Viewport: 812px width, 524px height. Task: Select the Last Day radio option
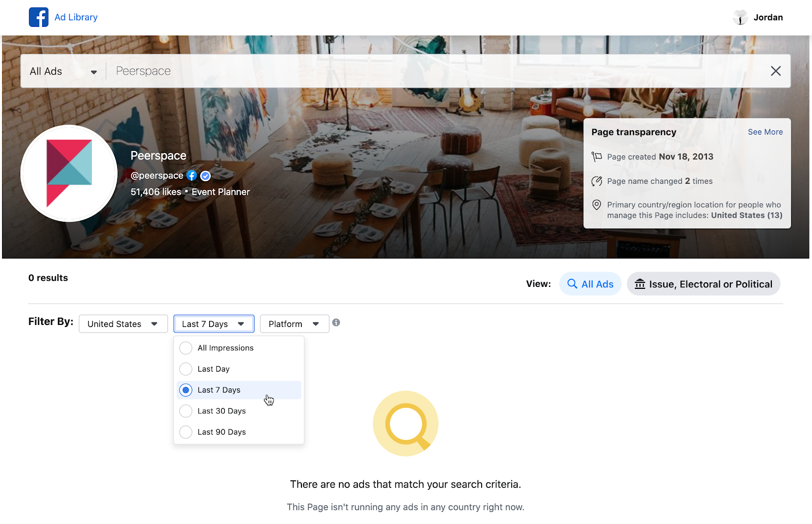pos(186,369)
